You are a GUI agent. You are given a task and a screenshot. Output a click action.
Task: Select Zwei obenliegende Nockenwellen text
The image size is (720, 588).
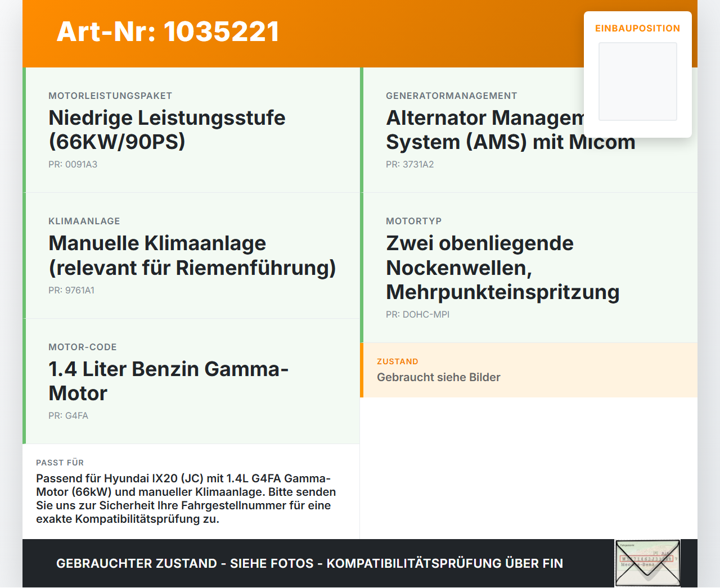[x=502, y=268]
